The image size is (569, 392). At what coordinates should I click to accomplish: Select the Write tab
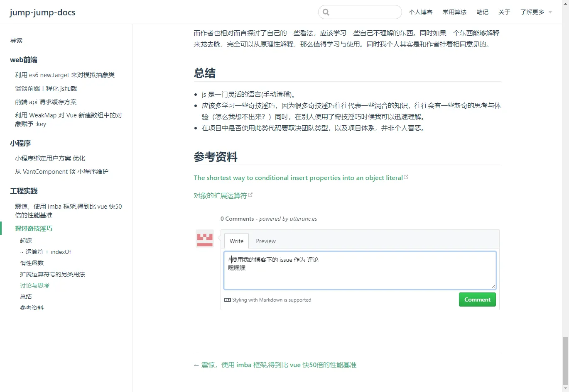click(x=236, y=241)
